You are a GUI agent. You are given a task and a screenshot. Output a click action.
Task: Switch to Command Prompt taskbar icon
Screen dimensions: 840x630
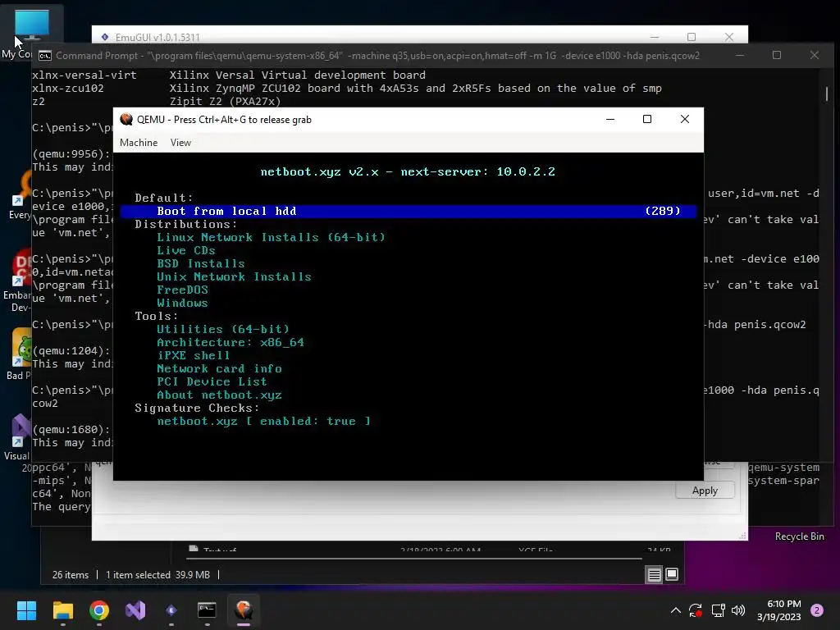pos(207,610)
